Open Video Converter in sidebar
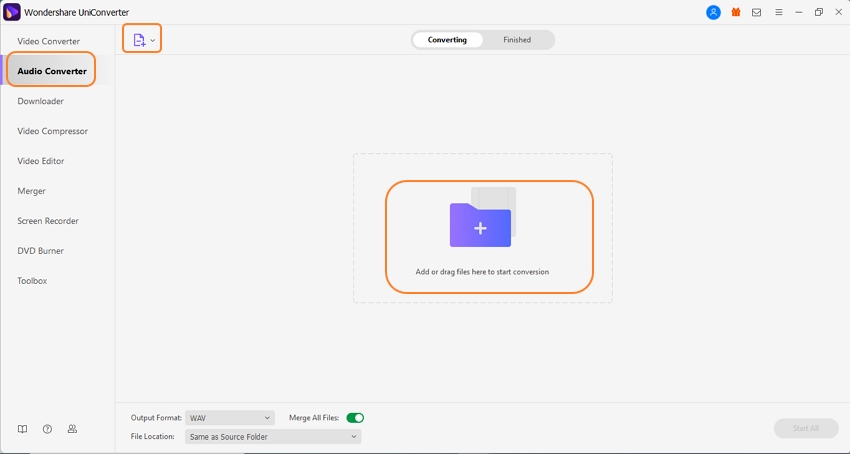 tap(48, 41)
